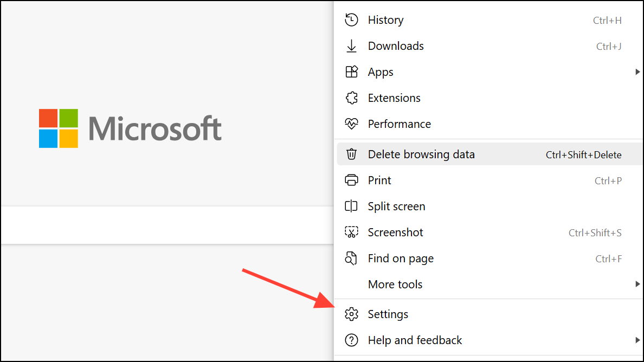Screen dimensions: 644x362
Task: Click the Settings gear icon
Action: [x=351, y=314]
